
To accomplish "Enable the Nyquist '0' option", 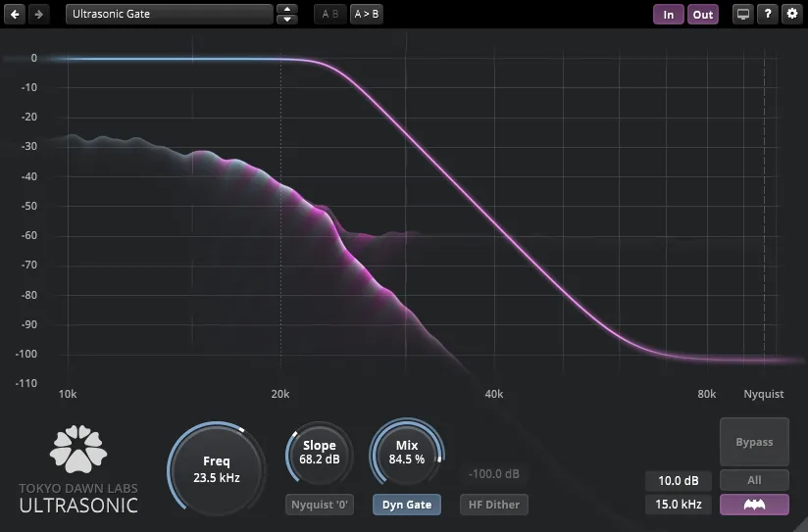I will (320, 505).
